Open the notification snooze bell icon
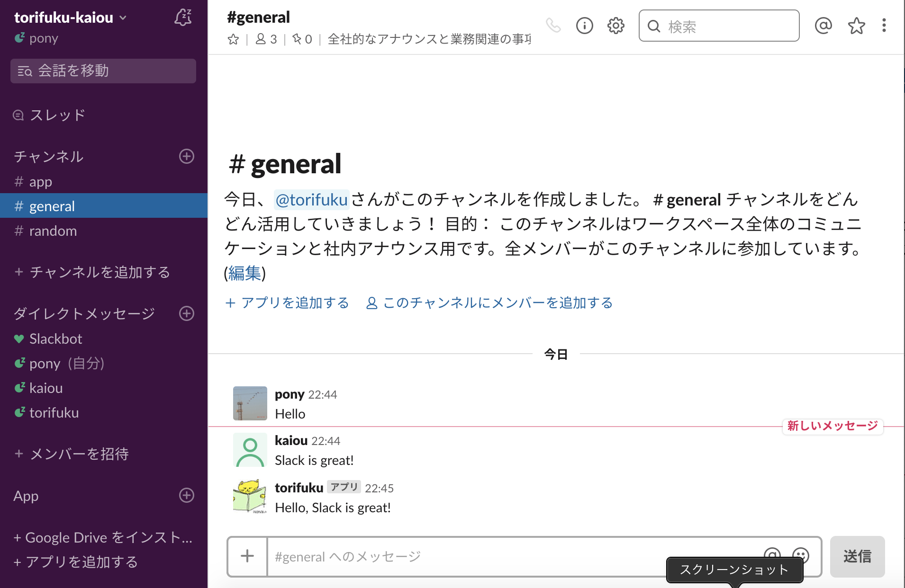This screenshot has height=588, width=905. tap(183, 18)
